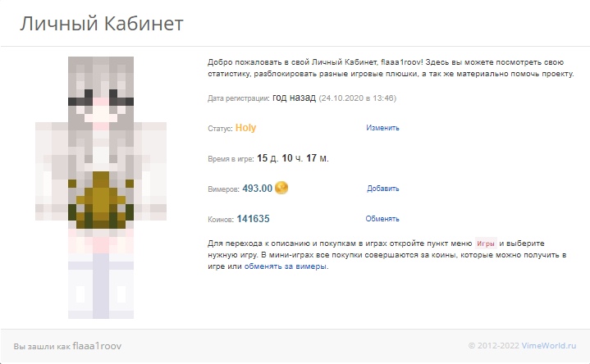Screen dimensions: 590x364
Task: Click the 24.10.2020 registration timestamp
Action: click(x=358, y=98)
